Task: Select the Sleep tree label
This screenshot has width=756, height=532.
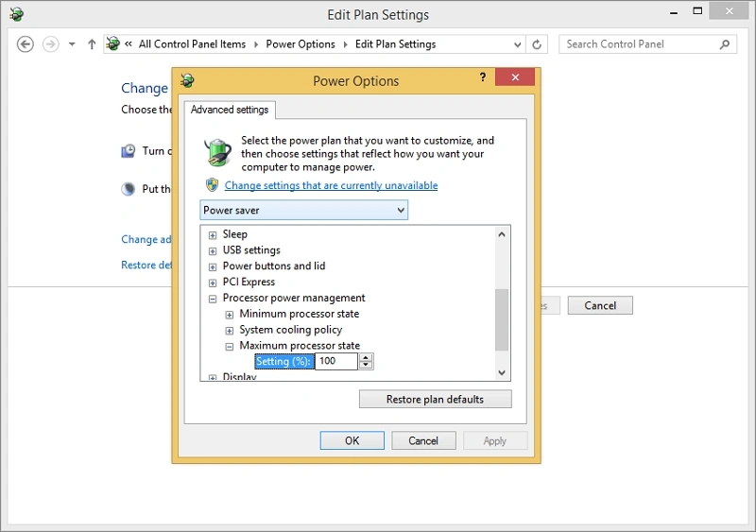Action: [234, 234]
